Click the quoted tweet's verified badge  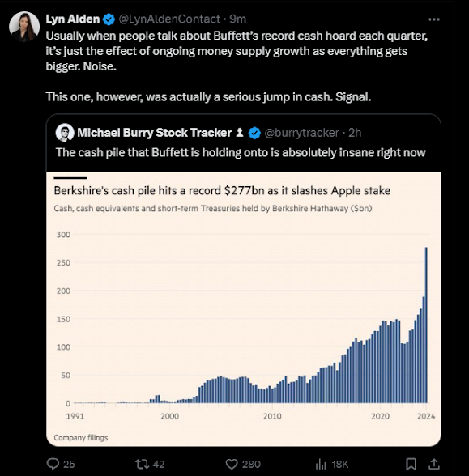point(254,133)
